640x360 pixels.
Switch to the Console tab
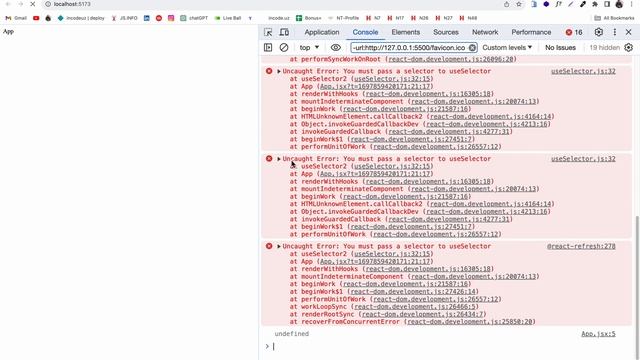pyautogui.click(x=365, y=32)
